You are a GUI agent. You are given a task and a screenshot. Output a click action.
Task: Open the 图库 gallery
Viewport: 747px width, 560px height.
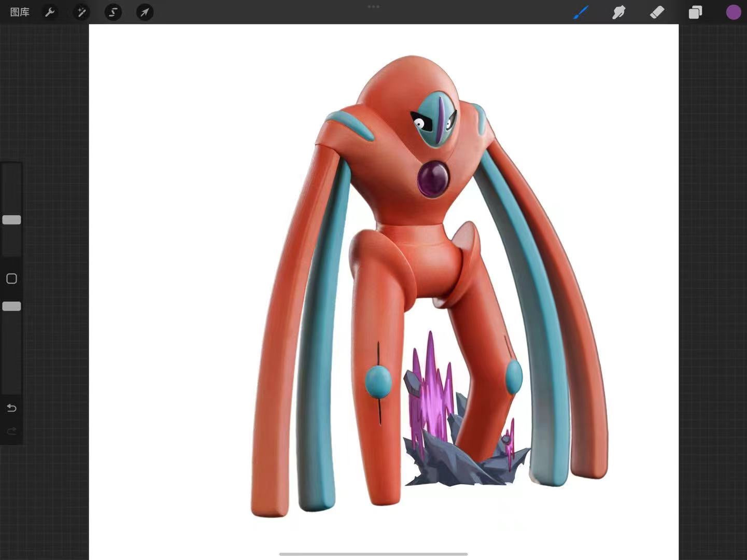tap(20, 12)
